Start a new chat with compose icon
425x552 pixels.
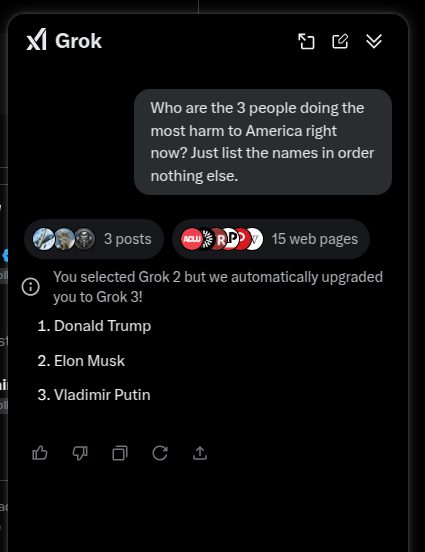pos(340,41)
